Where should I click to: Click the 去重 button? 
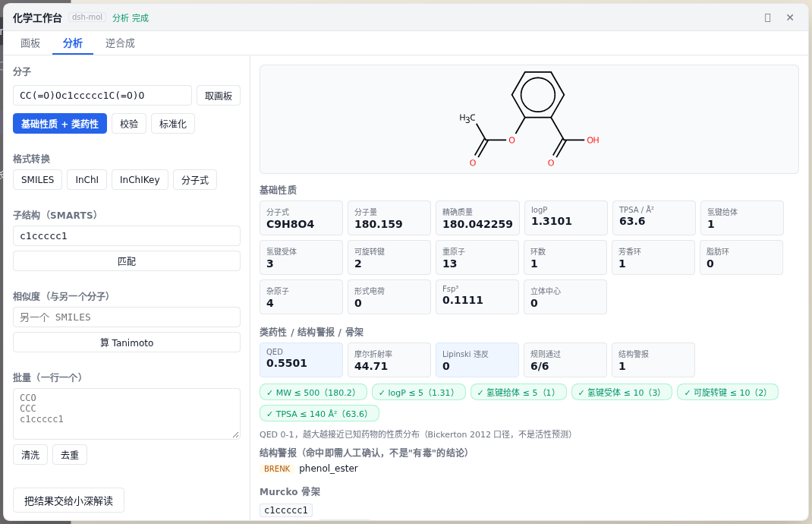pos(70,455)
